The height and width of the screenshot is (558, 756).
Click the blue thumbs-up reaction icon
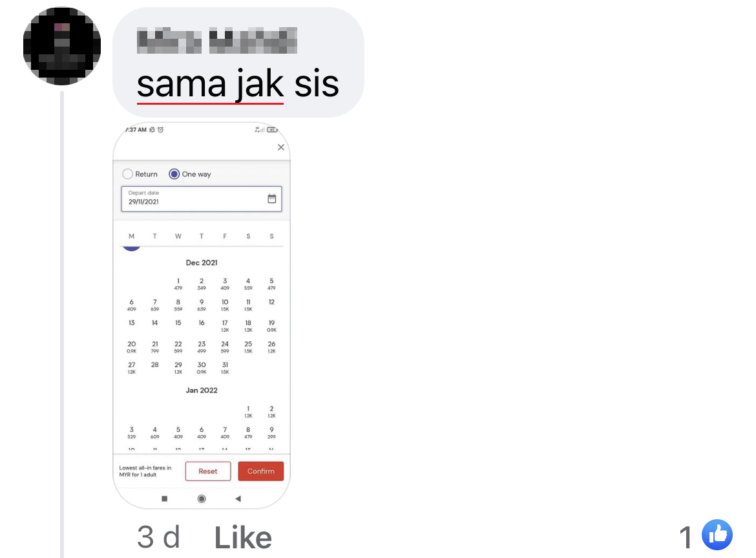[717, 534]
